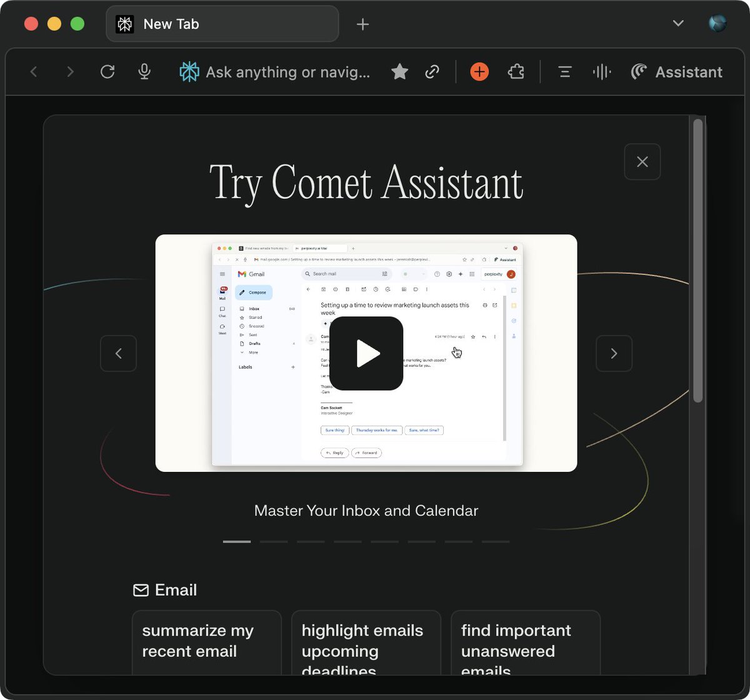Select the eighth carousel indicator dash
The width and height of the screenshot is (750, 700).
click(495, 541)
